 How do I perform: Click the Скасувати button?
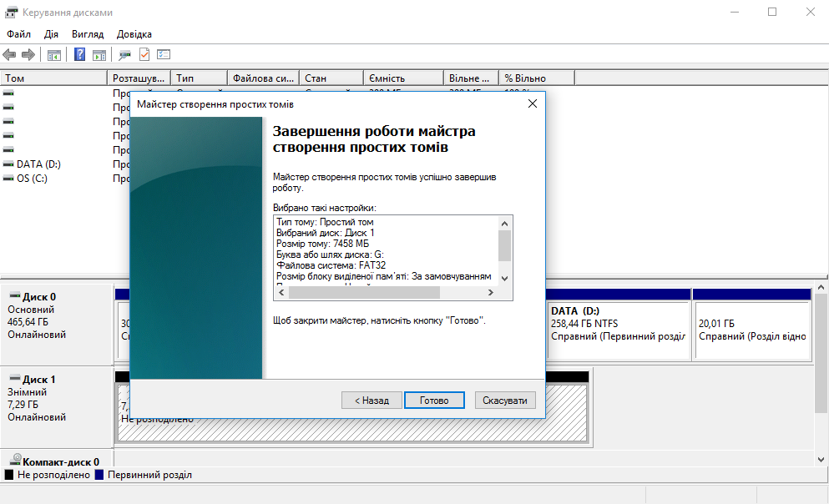(x=505, y=401)
